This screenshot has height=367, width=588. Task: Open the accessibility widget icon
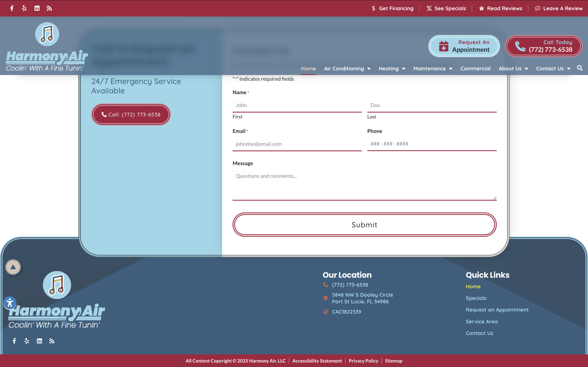click(x=10, y=303)
